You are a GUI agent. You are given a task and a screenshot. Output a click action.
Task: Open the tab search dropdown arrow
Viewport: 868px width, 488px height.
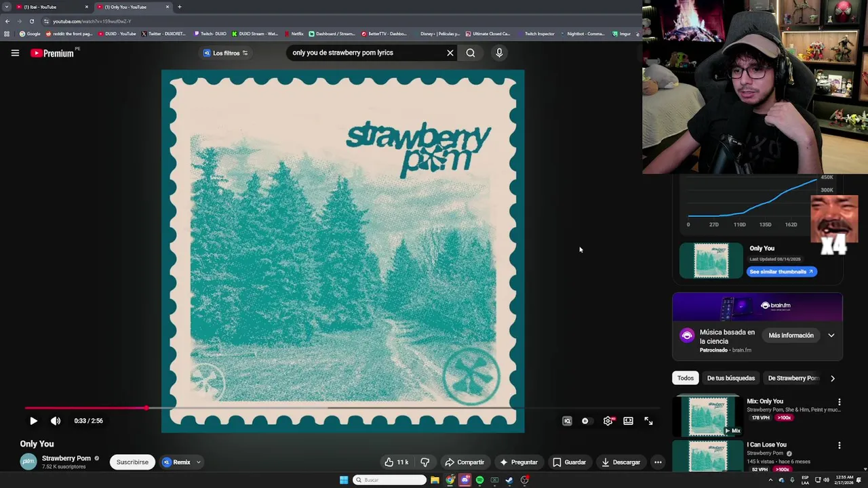pyautogui.click(x=5, y=7)
